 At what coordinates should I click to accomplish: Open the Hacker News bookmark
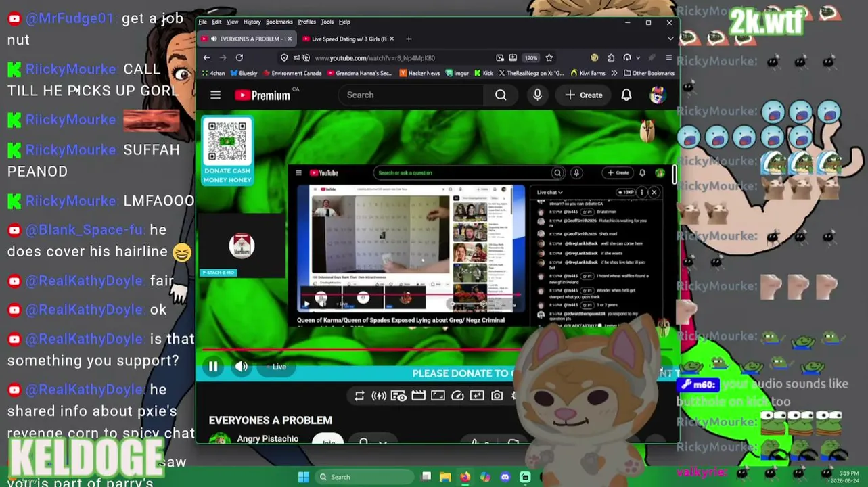coord(420,73)
